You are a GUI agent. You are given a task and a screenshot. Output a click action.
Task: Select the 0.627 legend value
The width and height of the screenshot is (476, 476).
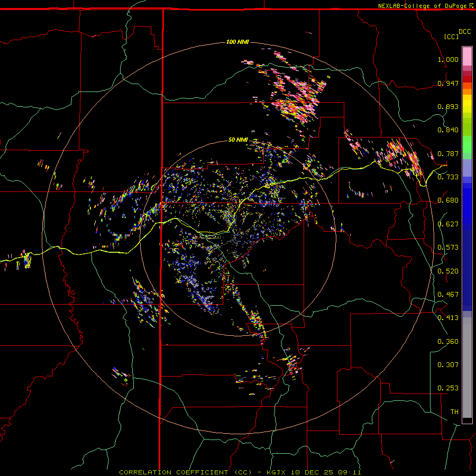[x=448, y=224]
